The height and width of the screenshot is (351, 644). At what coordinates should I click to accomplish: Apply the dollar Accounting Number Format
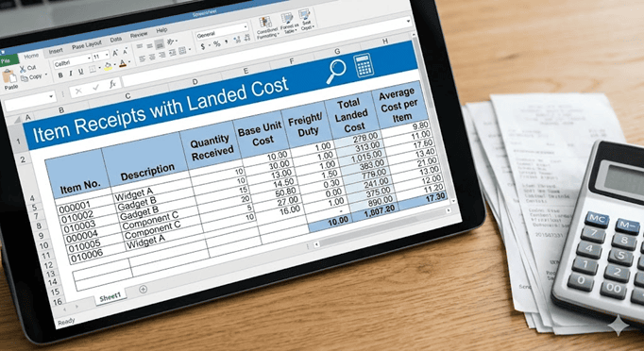point(203,46)
